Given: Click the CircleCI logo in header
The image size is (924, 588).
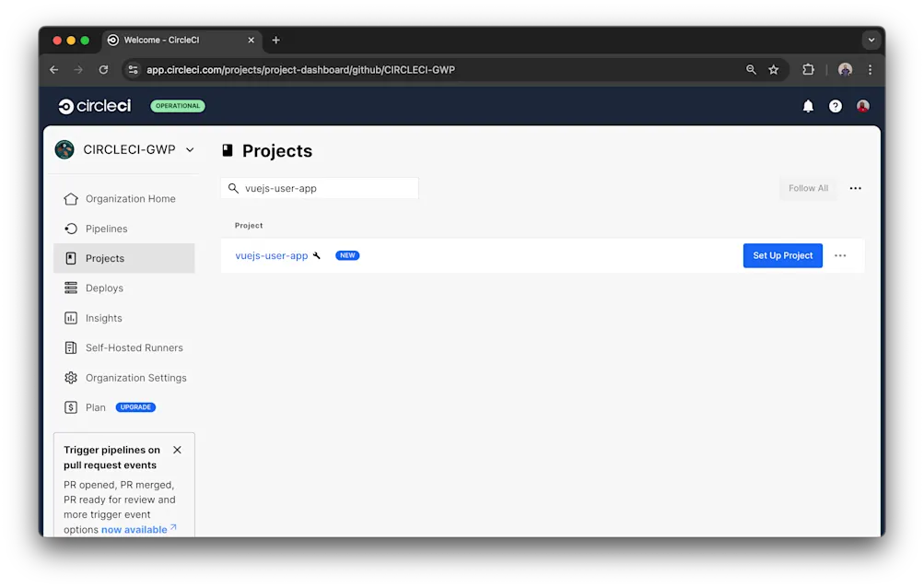Looking at the screenshot, I should coord(93,105).
